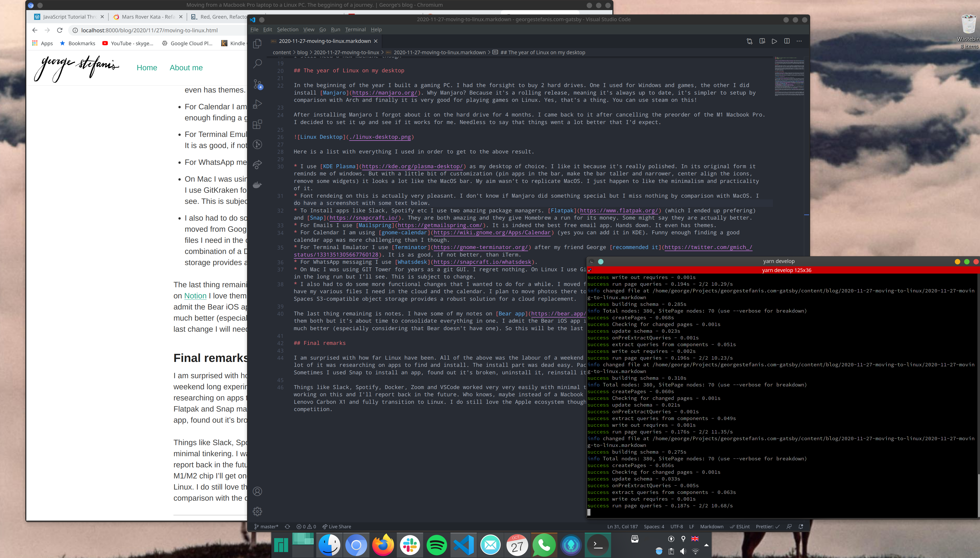The image size is (980, 558).
Task: Open the YouTube bookmark in Chromium
Action: [128, 43]
